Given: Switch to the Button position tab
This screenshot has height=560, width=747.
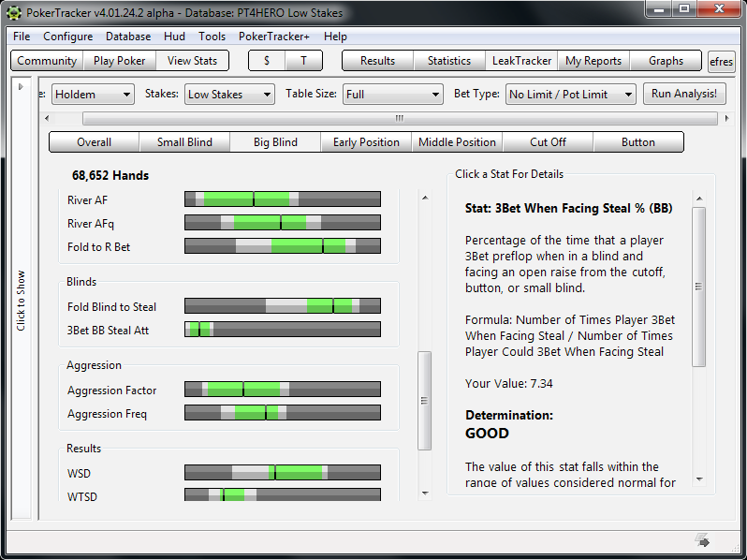Looking at the screenshot, I should [x=637, y=142].
